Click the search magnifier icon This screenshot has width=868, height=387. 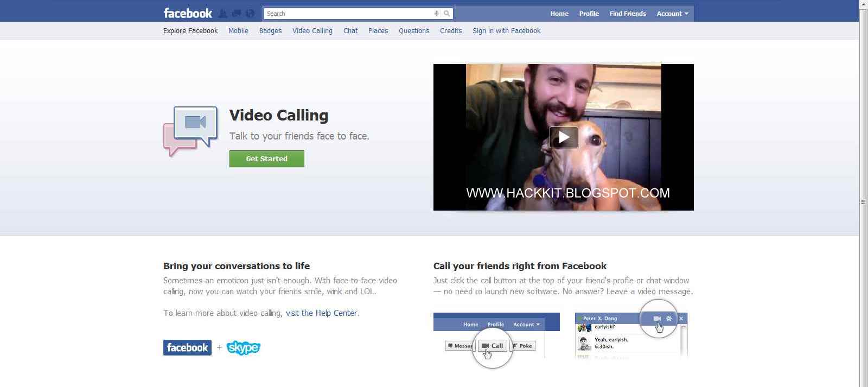point(446,14)
